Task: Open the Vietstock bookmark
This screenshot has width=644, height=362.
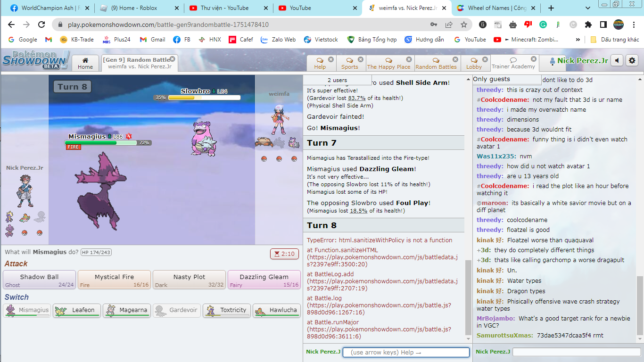Action: 321,40
